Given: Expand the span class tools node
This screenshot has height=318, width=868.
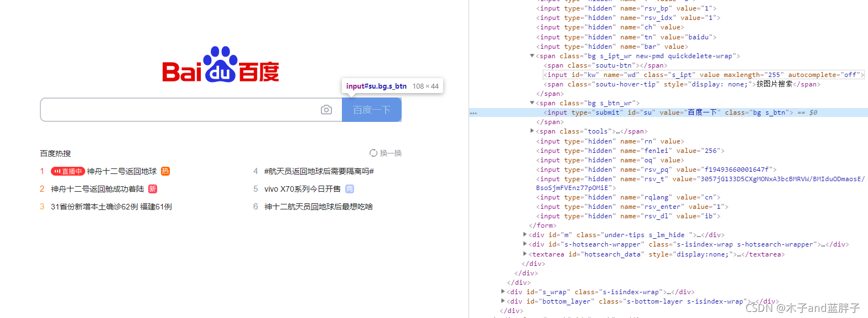Looking at the screenshot, I should coord(532,131).
